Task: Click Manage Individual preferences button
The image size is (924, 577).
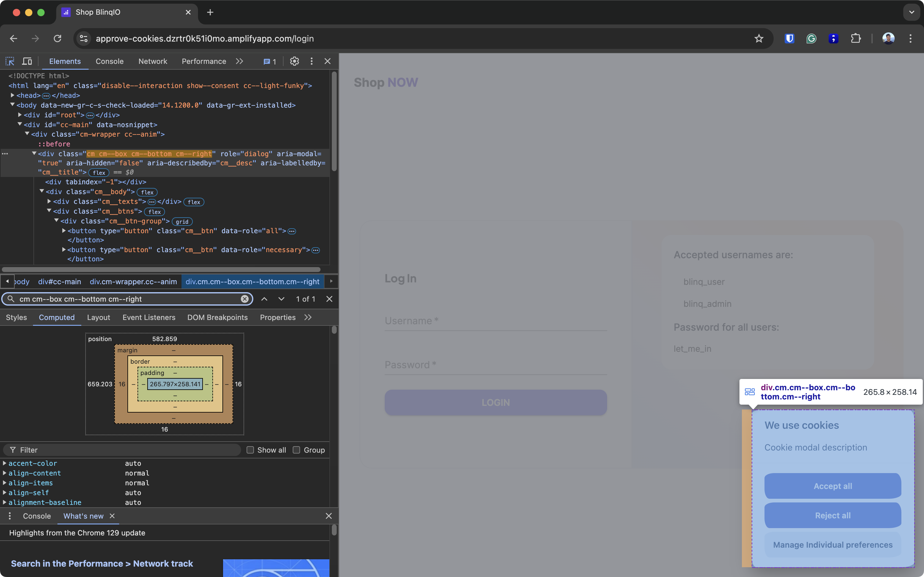Action: click(x=832, y=545)
